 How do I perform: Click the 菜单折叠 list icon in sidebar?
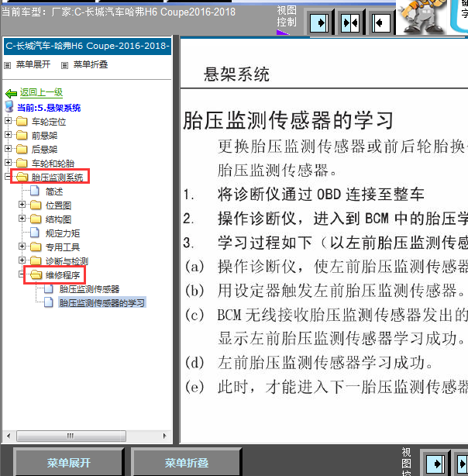[x=64, y=65]
